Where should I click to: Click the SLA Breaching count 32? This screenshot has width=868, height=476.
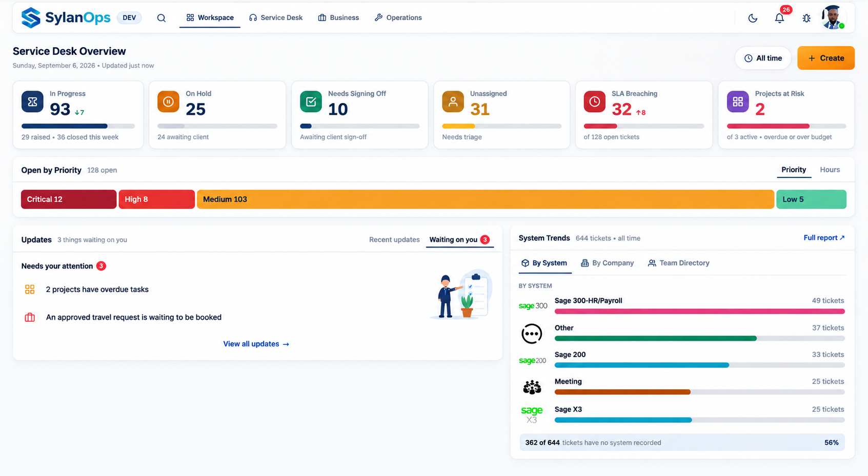click(621, 109)
